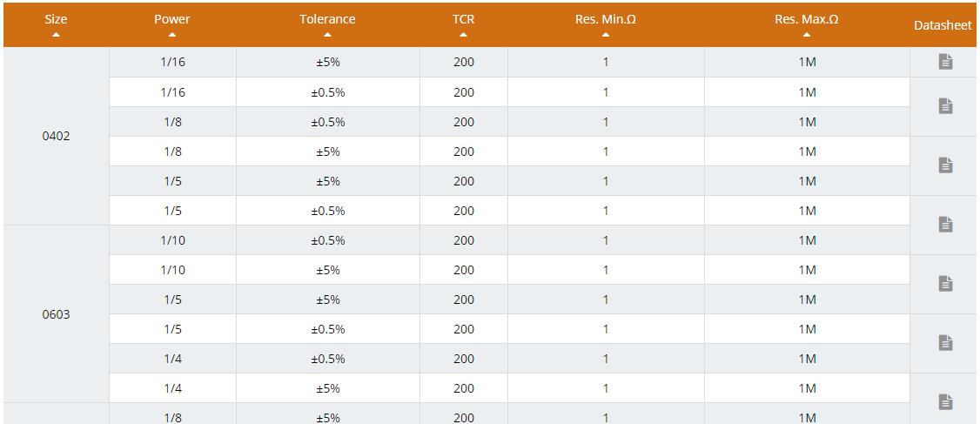980x424 pixels.
Task: Click the Res. Max.Ω header text
Action: tap(807, 19)
